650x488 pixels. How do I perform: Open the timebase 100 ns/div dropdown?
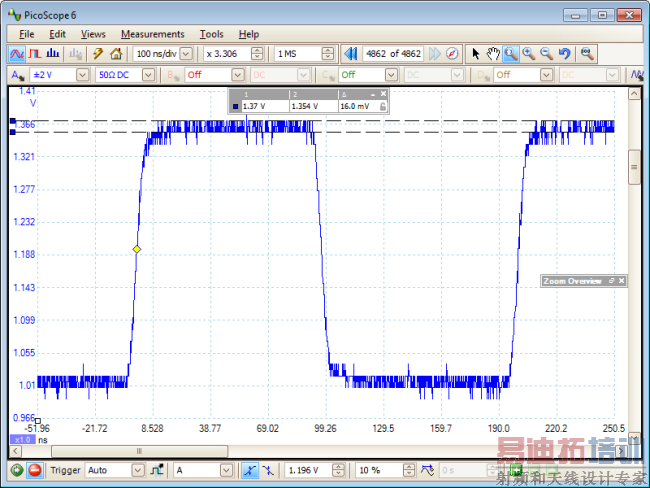(x=187, y=53)
